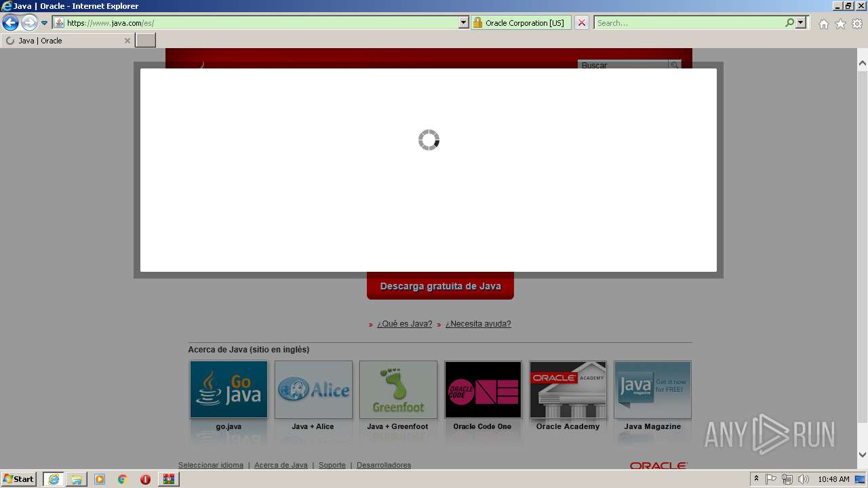
Task: Open the Alice thumbnail image
Action: (313, 390)
